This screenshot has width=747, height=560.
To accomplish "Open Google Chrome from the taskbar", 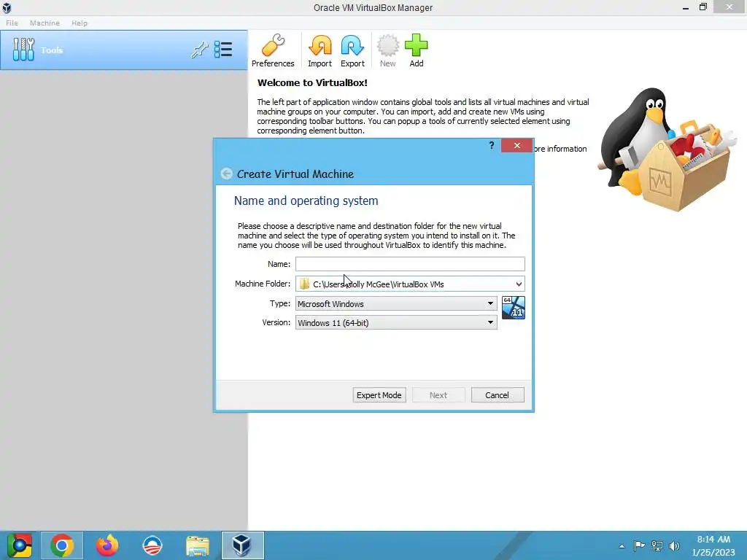I will pyautogui.click(x=62, y=545).
